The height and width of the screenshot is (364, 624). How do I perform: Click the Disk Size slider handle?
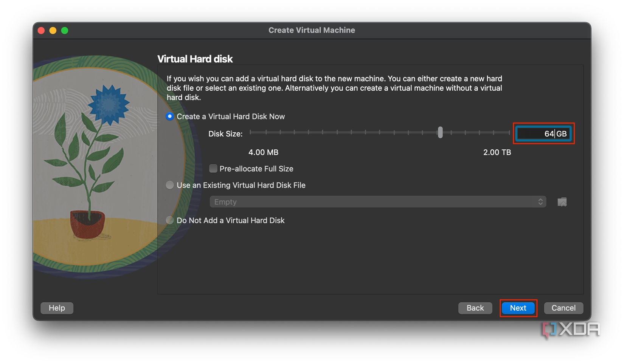(440, 133)
